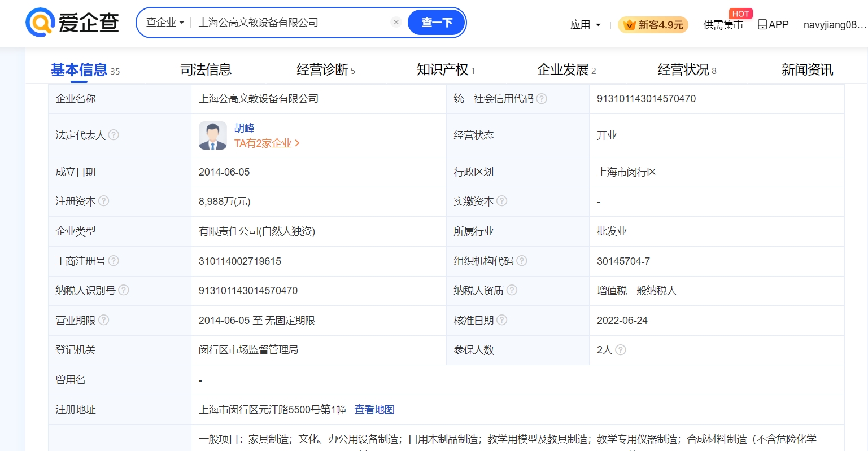Click the 闵行区市场监督管理局 registration authority
This screenshot has width=868, height=451.
[248, 350]
